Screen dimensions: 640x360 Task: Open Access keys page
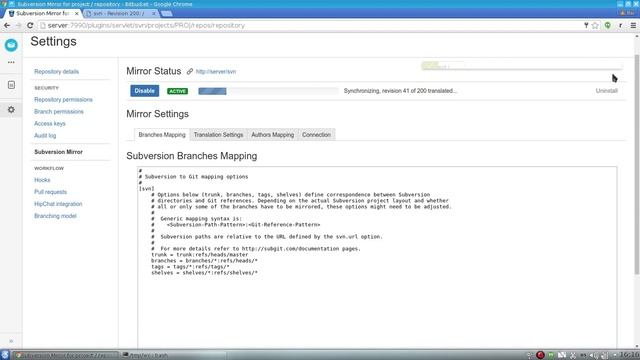(x=50, y=123)
